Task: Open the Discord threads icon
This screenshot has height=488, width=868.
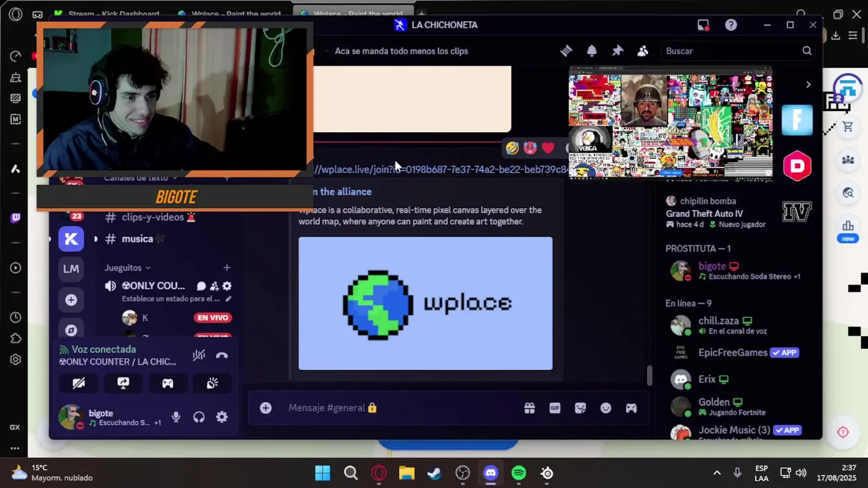Action: pyautogui.click(x=566, y=51)
